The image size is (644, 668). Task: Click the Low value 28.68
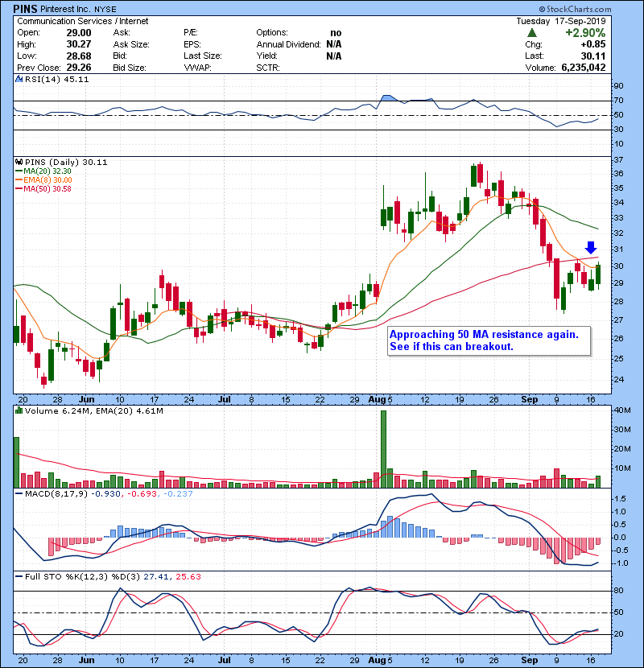coord(79,56)
